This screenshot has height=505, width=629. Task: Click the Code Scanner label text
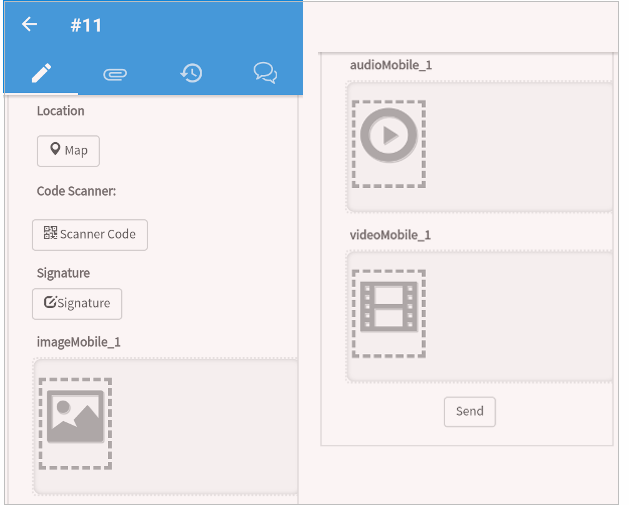coord(77,191)
